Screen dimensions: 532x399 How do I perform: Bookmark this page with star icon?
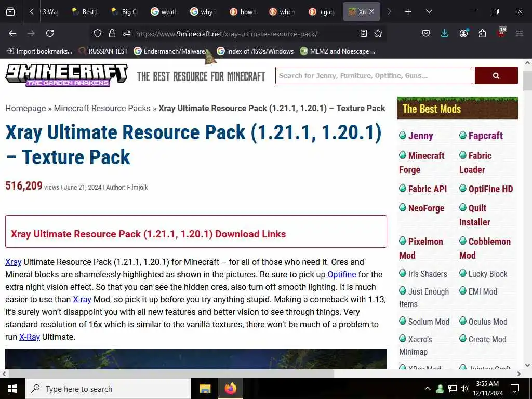pos(378,33)
